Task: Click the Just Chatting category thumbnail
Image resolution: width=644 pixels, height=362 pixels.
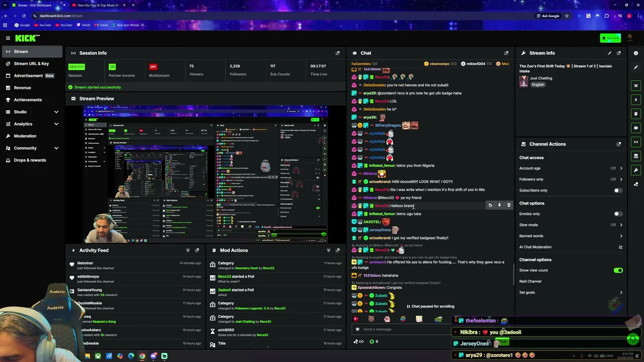Action: tap(524, 81)
